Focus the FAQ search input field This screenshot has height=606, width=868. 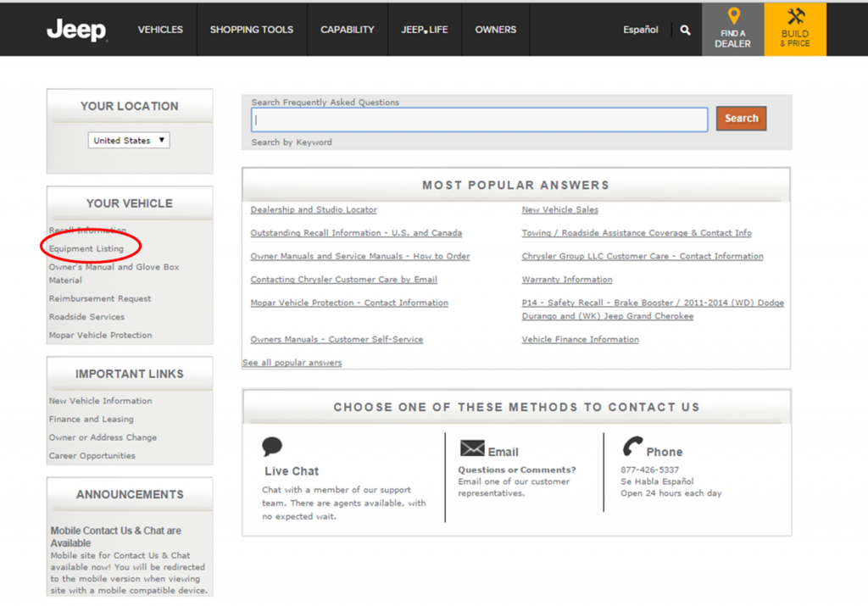tap(480, 120)
